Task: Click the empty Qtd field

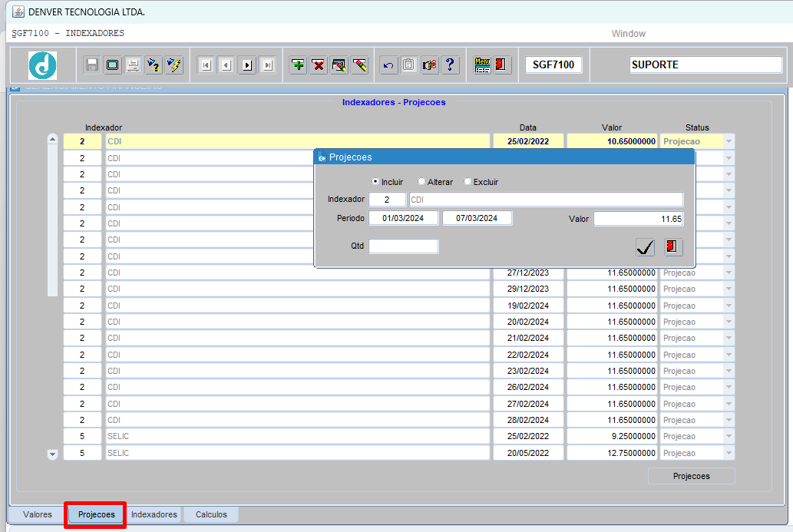Action: pos(403,246)
